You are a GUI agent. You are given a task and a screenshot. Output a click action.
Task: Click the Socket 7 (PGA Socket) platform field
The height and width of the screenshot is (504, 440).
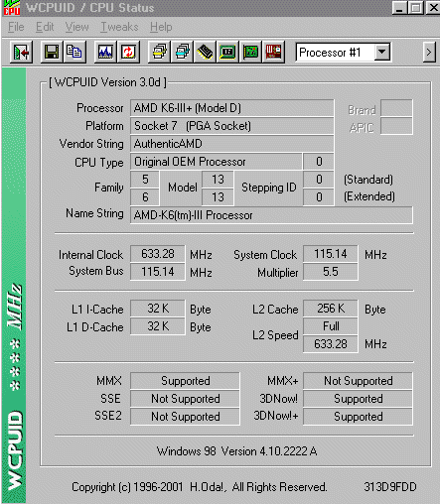(231, 126)
